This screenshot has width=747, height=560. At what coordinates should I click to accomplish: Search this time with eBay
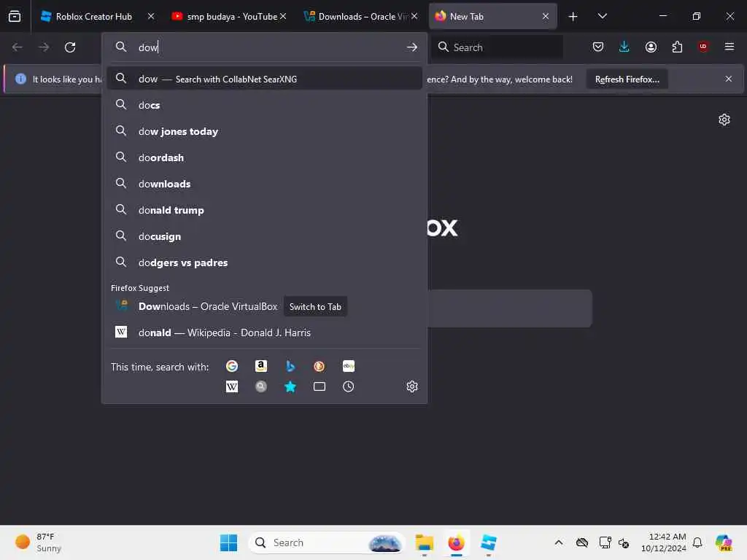[x=348, y=366]
